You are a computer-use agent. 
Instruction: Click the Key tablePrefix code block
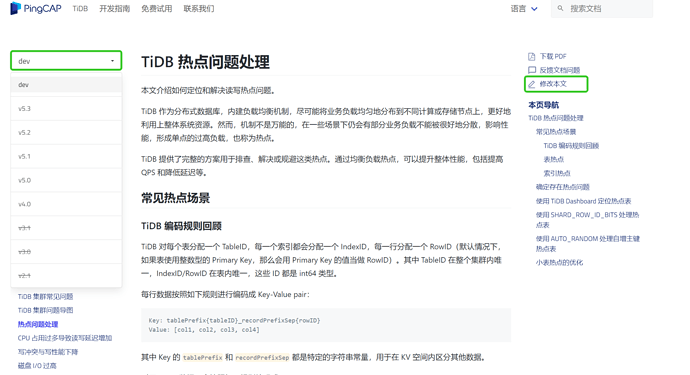326,325
